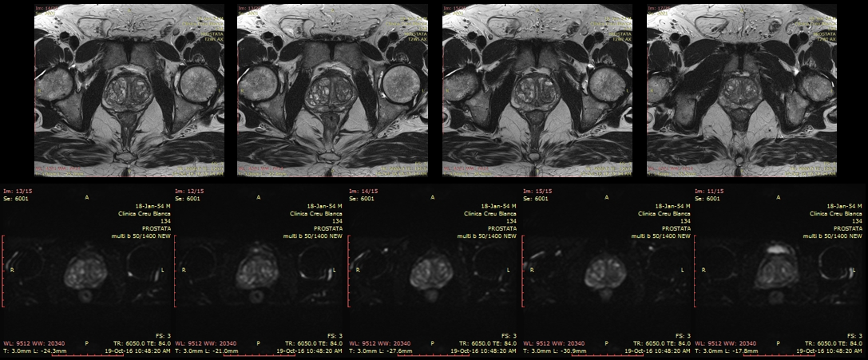Click 'Clinica Creu Blanca' text in Im 11/15
Screen dimensions: 868x360
tap(838, 214)
